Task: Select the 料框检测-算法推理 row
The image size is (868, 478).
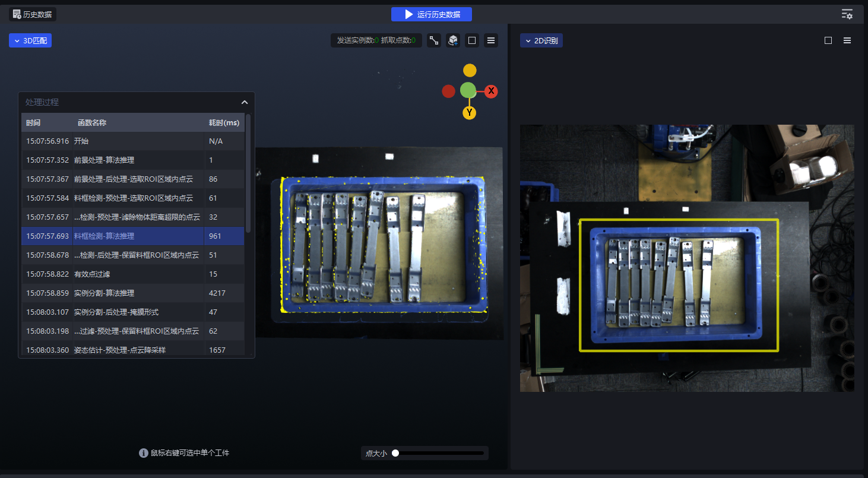Action: [x=104, y=236]
